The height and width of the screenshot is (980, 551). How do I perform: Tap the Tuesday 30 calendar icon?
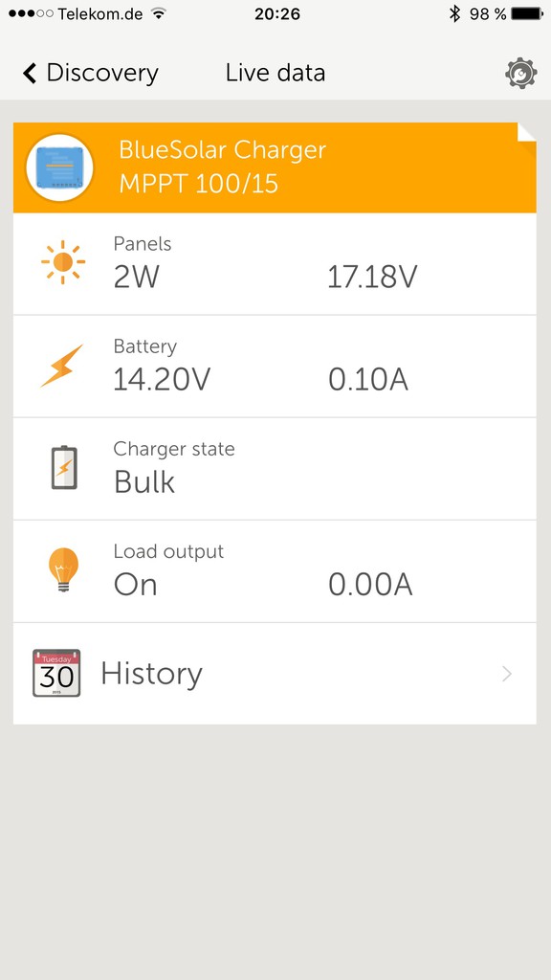(x=56, y=673)
